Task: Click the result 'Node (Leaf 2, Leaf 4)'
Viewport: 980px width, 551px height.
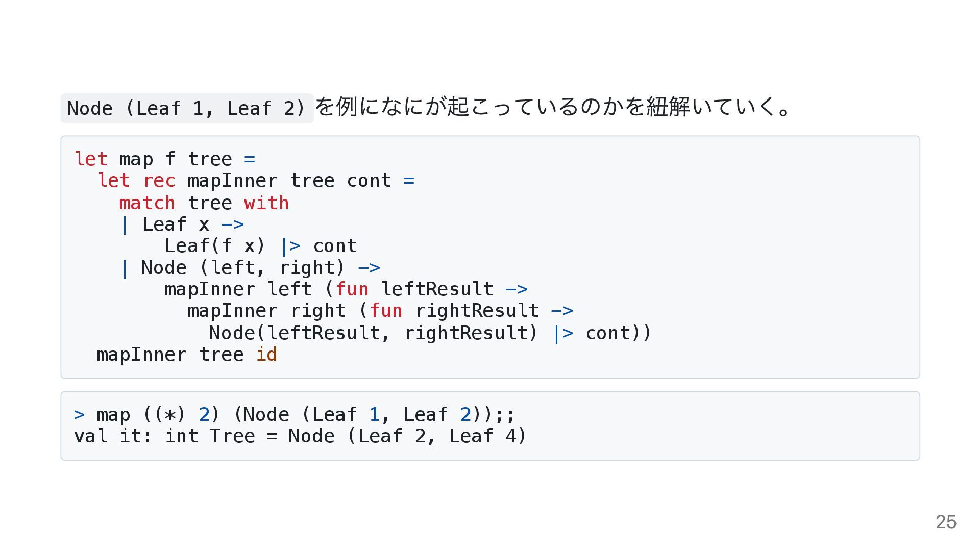Action: click(407, 436)
